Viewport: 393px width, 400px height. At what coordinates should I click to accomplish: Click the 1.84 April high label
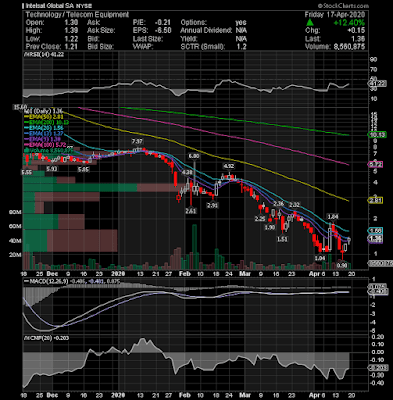click(x=332, y=216)
